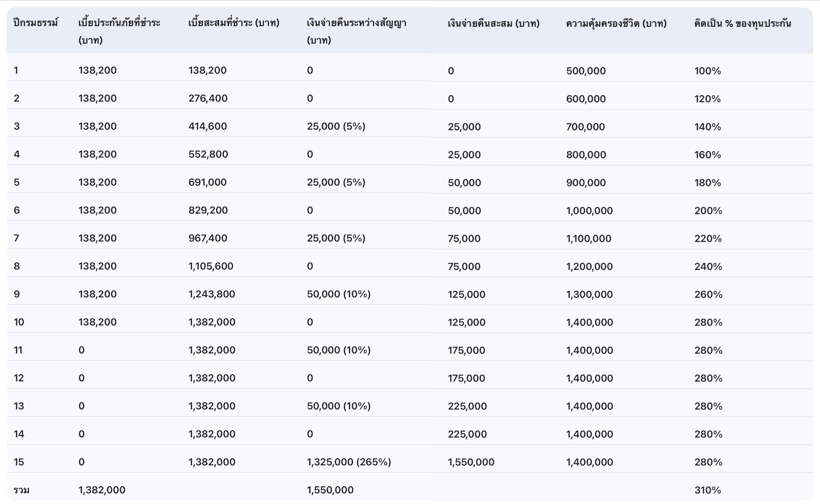Screen dimensions: 820x504
Task: Click the 829,200 accumulated premium value
Action: pyautogui.click(x=208, y=210)
